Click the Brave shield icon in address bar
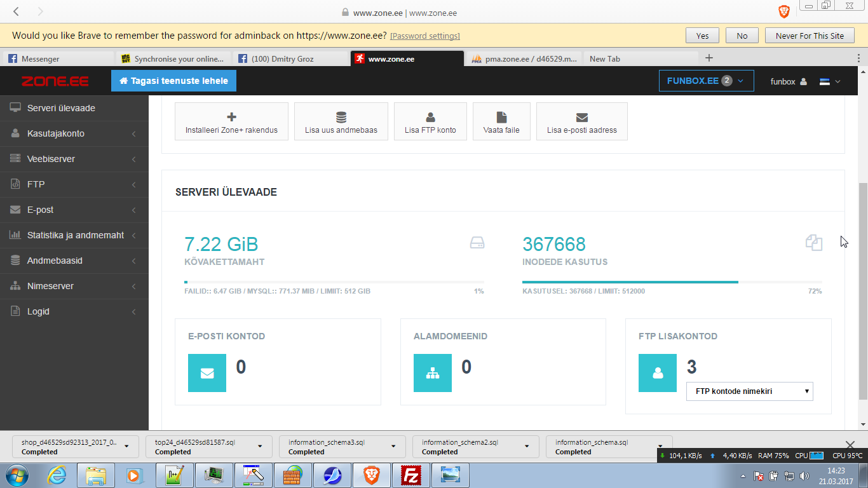Screen dimensions: 868x488 click(x=784, y=12)
